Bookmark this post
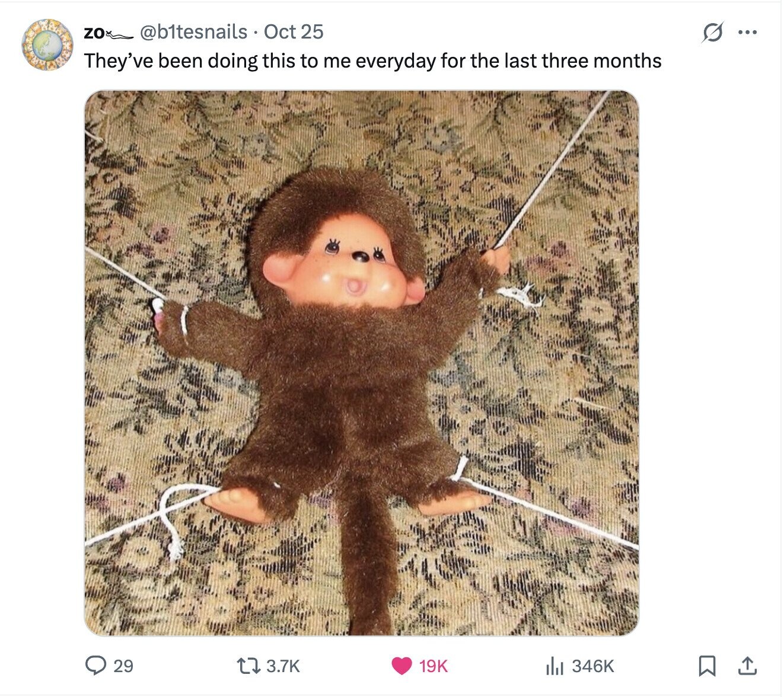 point(706,666)
